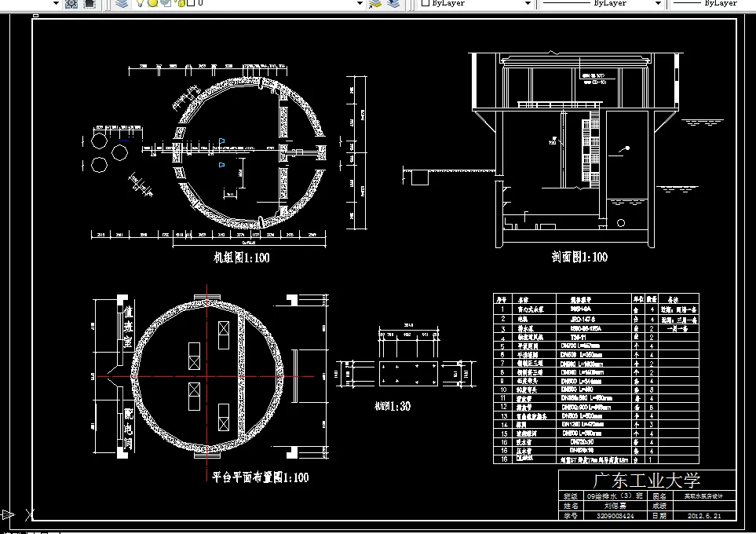Screen dimensions: 756x534
Task: Click Make Object's Layer Current icon
Action: [375, 3]
